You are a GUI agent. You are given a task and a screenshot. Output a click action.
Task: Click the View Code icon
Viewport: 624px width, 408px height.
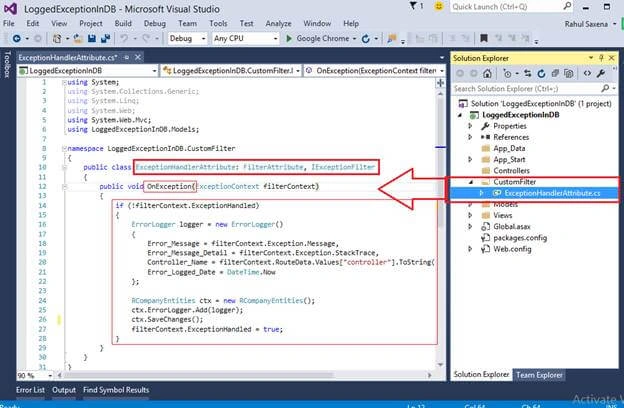point(587,74)
